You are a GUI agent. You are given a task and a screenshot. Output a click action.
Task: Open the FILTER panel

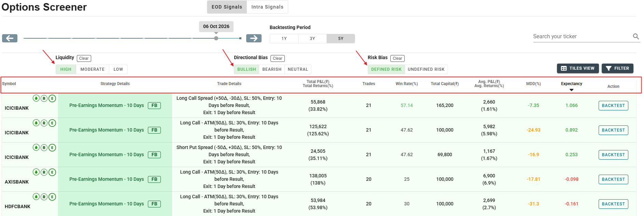(617, 68)
